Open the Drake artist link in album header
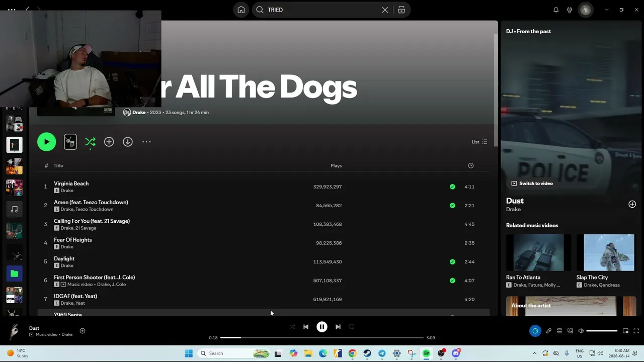The image size is (644, 362). point(139,113)
